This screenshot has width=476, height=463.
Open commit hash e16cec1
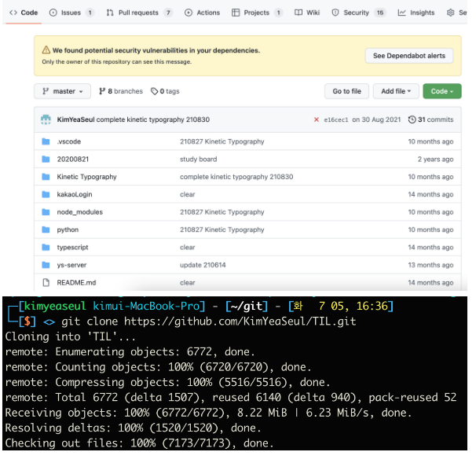[x=336, y=119]
